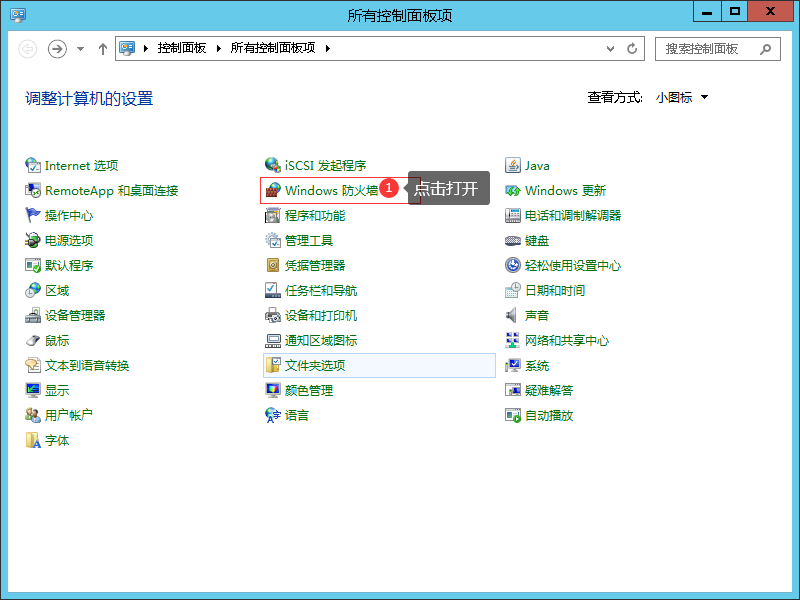
Task: Open the 文件夹选项 link
Action: (315, 366)
